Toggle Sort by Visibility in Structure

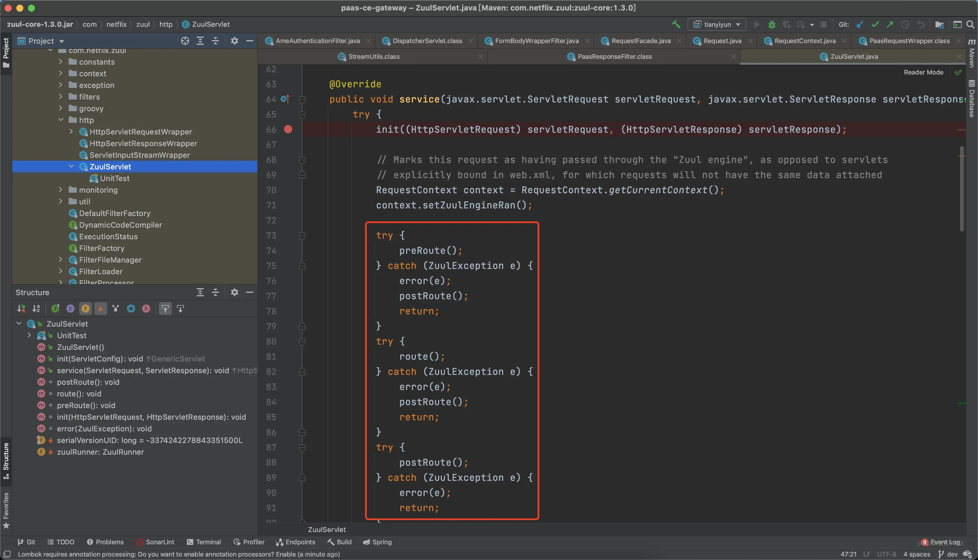pyautogui.click(x=21, y=309)
